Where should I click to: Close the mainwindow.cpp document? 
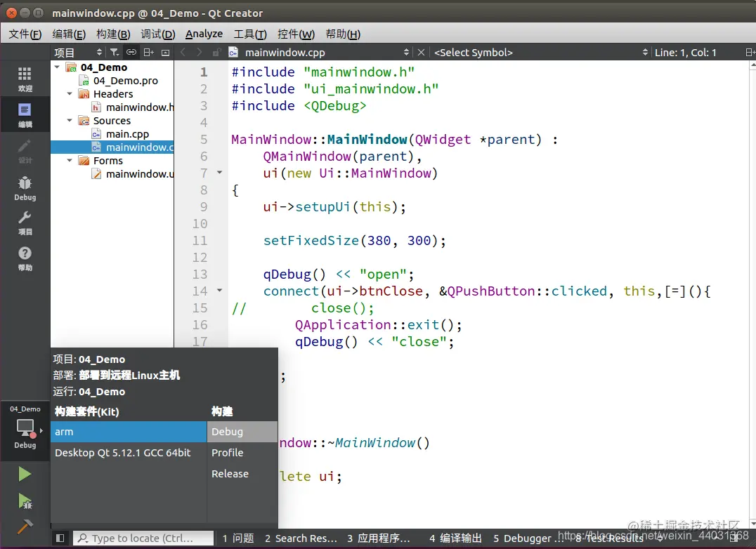(x=421, y=52)
